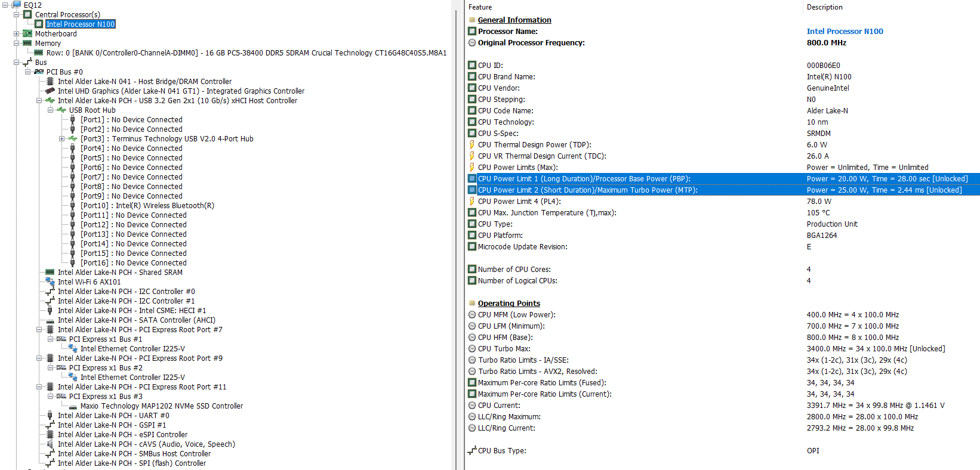
Task: Select the Port1 No Device Connected entry
Action: tap(132, 119)
